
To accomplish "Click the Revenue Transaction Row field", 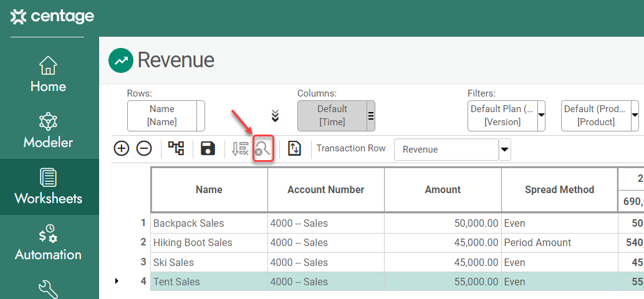I will click(x=446, y=149).
